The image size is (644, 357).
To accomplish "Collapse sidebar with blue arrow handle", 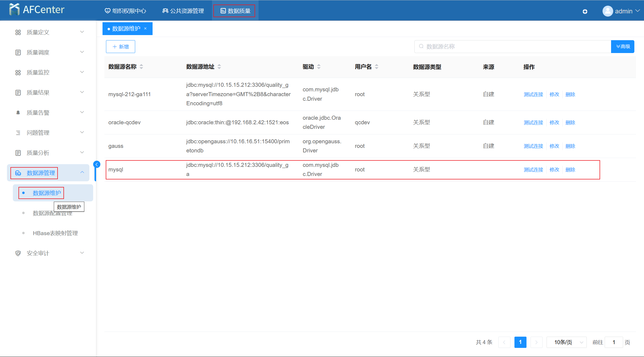I will pos(97,164).
